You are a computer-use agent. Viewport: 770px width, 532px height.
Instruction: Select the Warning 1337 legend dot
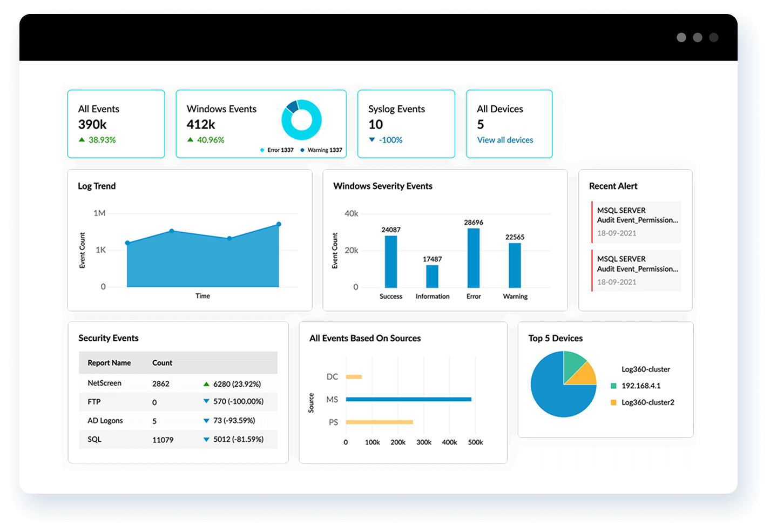pyautogui.click(x=302, y=150)
